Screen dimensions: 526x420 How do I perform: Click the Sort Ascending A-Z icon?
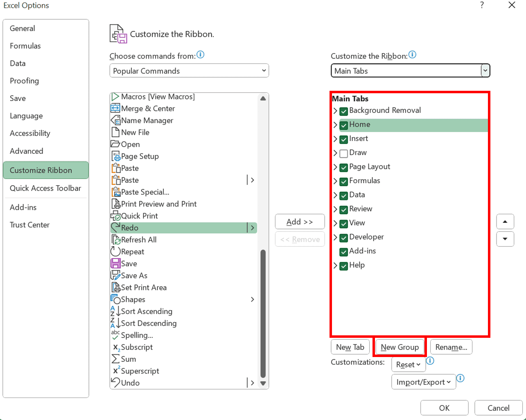(115, 311)
